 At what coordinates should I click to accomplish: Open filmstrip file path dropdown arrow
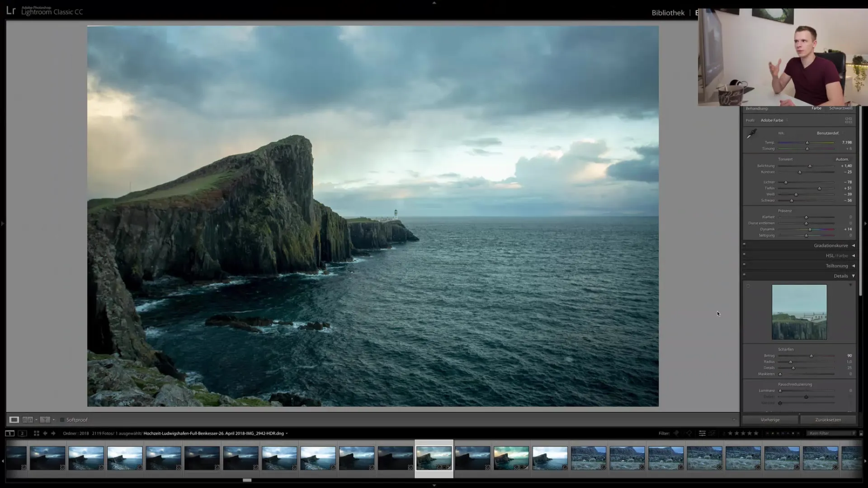287,434
